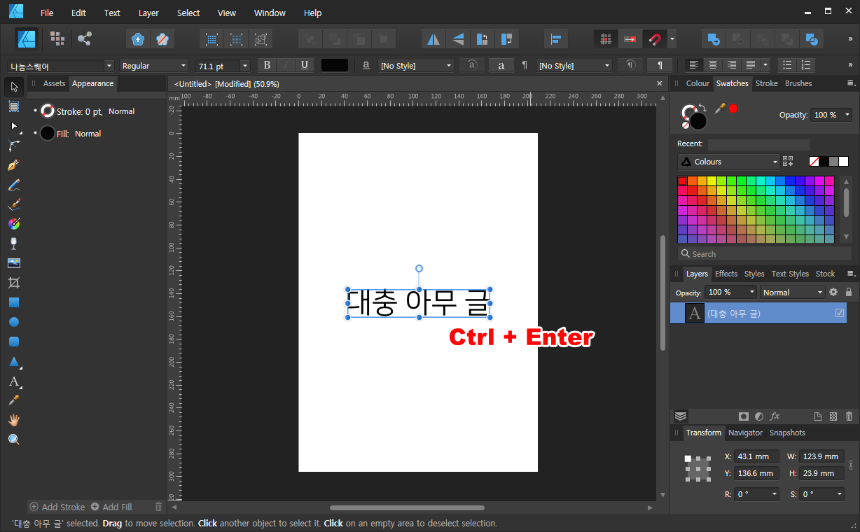Select the Crop tool
Image resolution: width=860 pixels, height=532 pixels.
click(14, 283)
